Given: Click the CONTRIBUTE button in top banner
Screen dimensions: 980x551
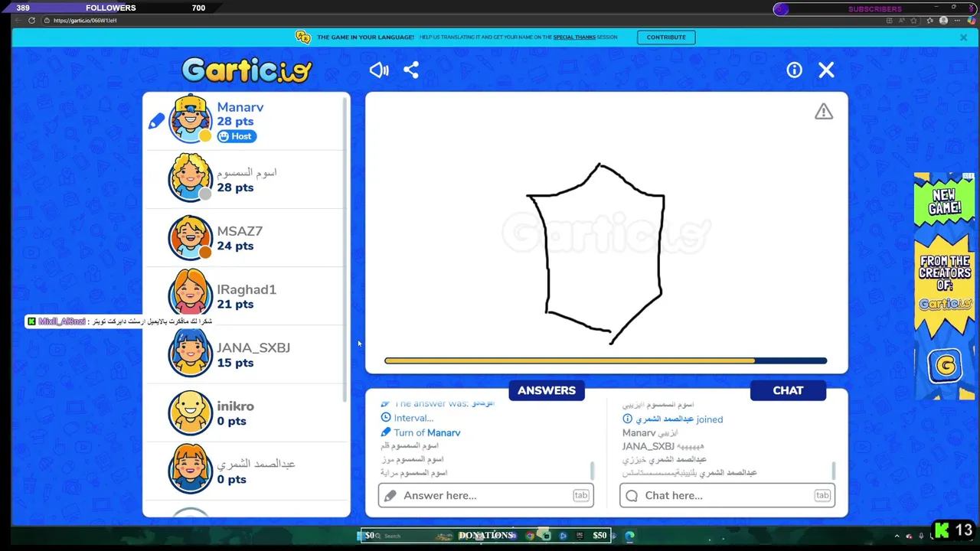Looking at the screenshot, I should (x=666, y=37).
